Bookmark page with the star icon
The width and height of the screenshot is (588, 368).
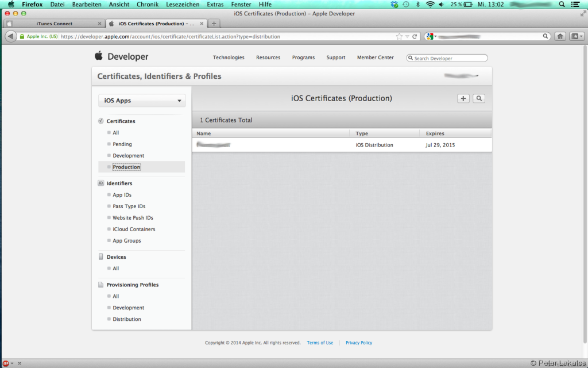(399, 36)
